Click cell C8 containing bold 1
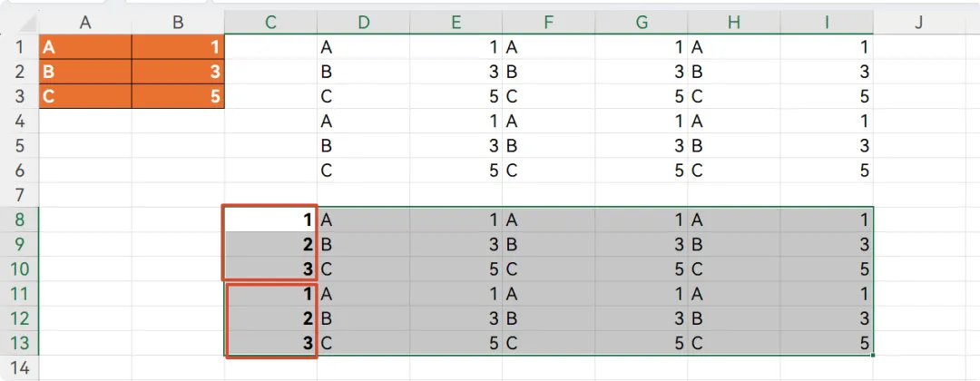The image size is (980, 381). click(270, 220)
